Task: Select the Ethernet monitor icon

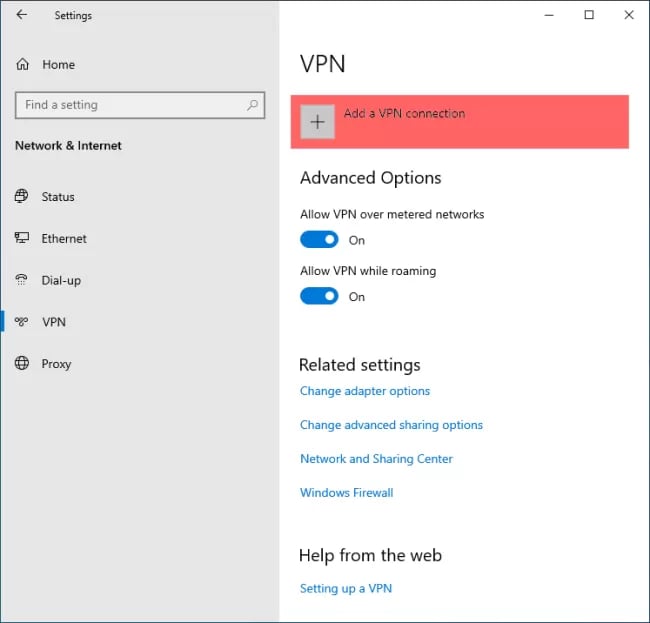Action: click(x=22, y=238)
